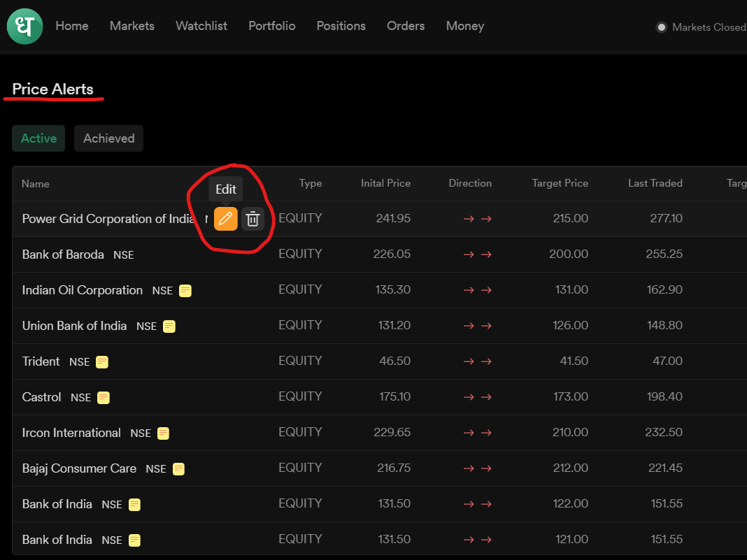View the Bajaj Consumer Care note
The height and width of the screenshot is (560, 747).
coord(178,469)
